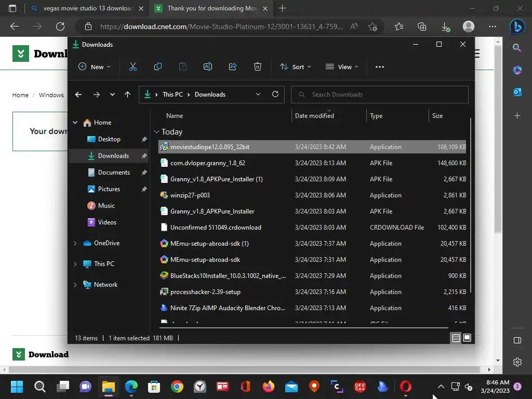Open the View dropdown in Explorer

click(x=342, y=67)
